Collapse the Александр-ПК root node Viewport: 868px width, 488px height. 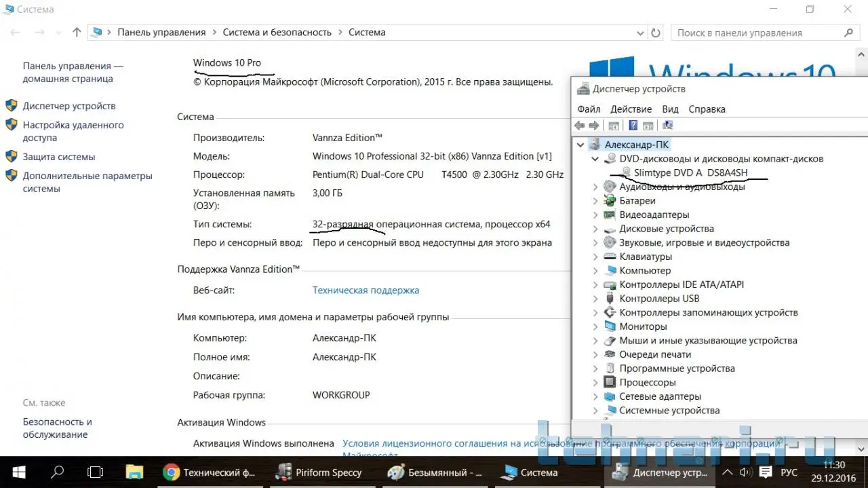pyautogui.click(x=580, y=145)
